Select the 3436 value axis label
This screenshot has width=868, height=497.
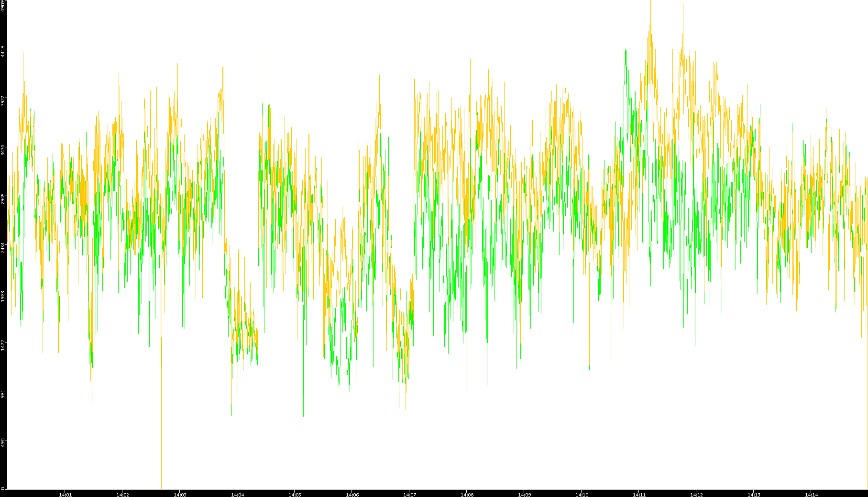[x=3, y=150]
